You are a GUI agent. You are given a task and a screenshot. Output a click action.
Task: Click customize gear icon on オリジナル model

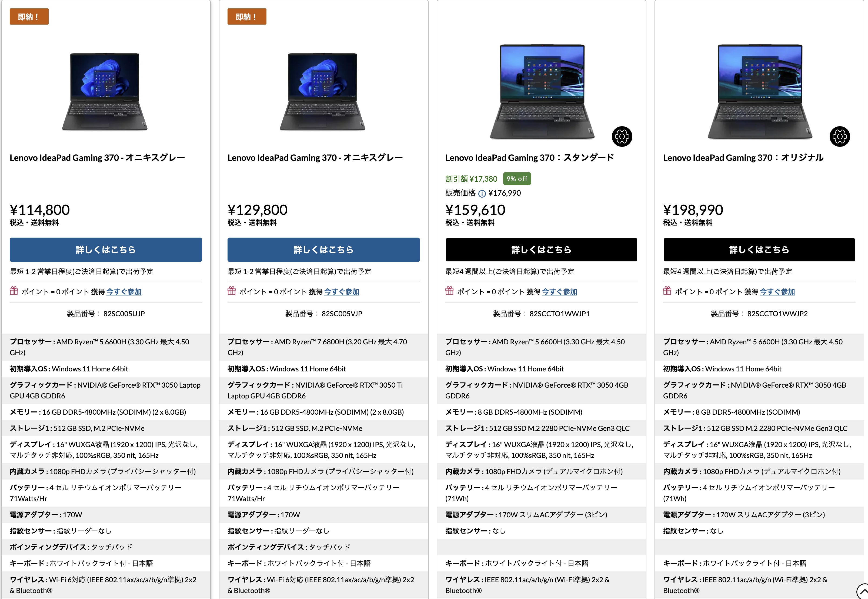click(x=840, y=136)
